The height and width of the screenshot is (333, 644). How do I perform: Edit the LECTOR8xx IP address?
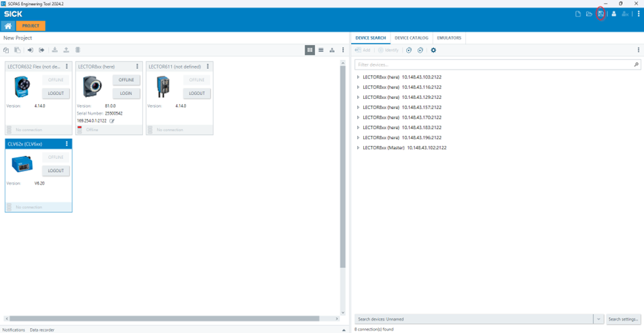[x=112, y=121]
